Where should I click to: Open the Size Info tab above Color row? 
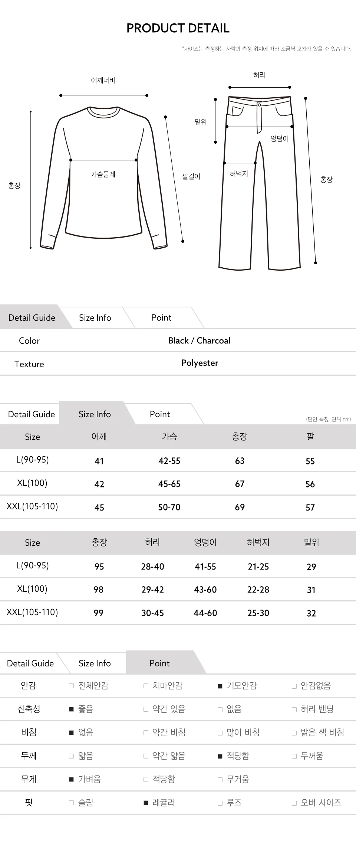point(95,318)
